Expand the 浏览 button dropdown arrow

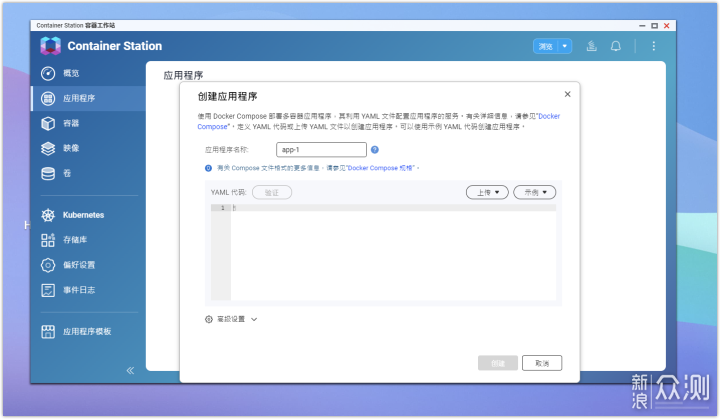[x=565, y=46]
